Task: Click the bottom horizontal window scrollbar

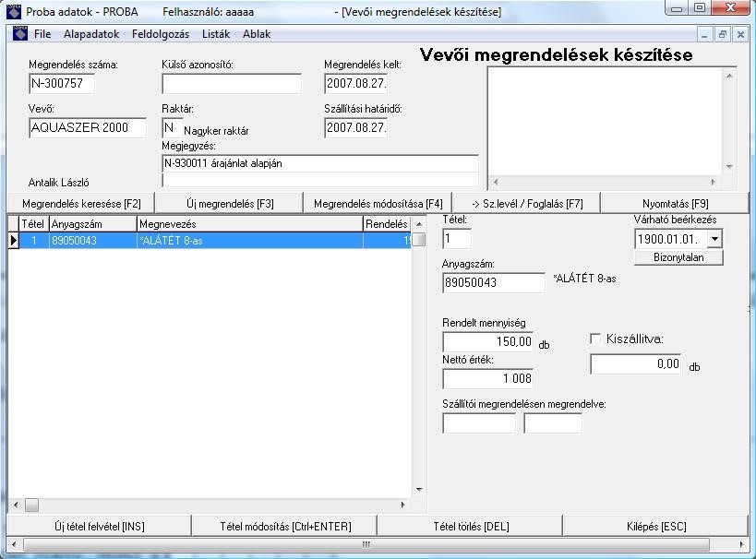Action: 369,544
